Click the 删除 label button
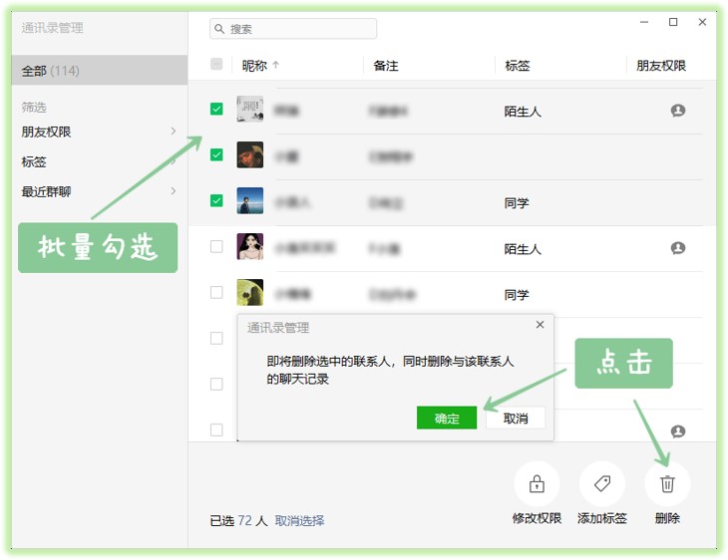This screenshot has width=728, height=560. point(667,518)
